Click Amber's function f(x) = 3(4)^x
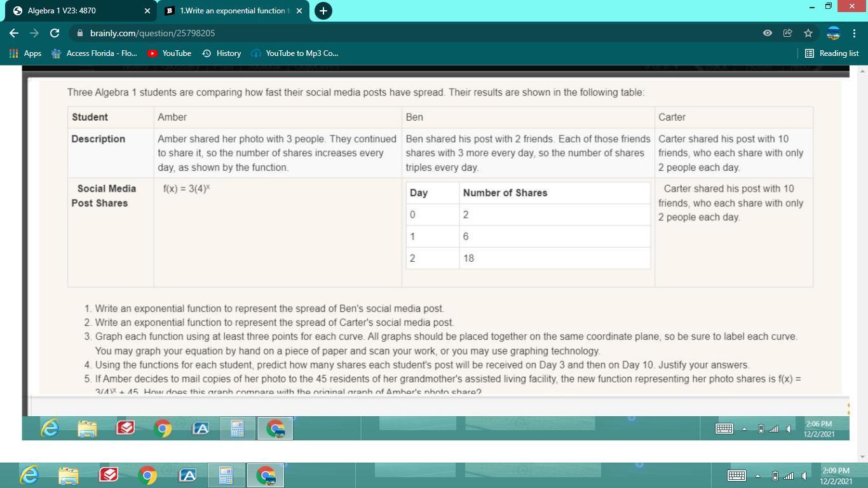The height and width of the screenshot is (488, 868). pyautogui.click(x=187, y=188)
